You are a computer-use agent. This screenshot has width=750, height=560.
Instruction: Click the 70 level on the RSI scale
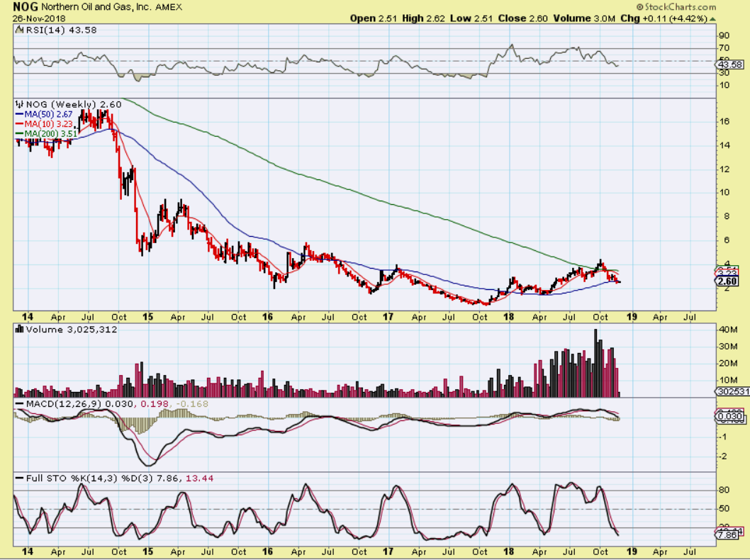click(x=724, y=47)
